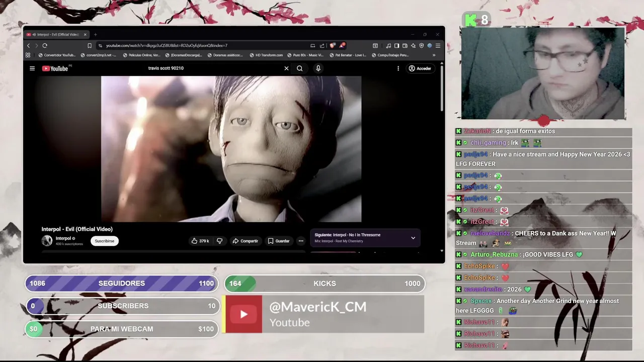Share the video with Compartir
This screenshot has width=644, height=362.
245,241
